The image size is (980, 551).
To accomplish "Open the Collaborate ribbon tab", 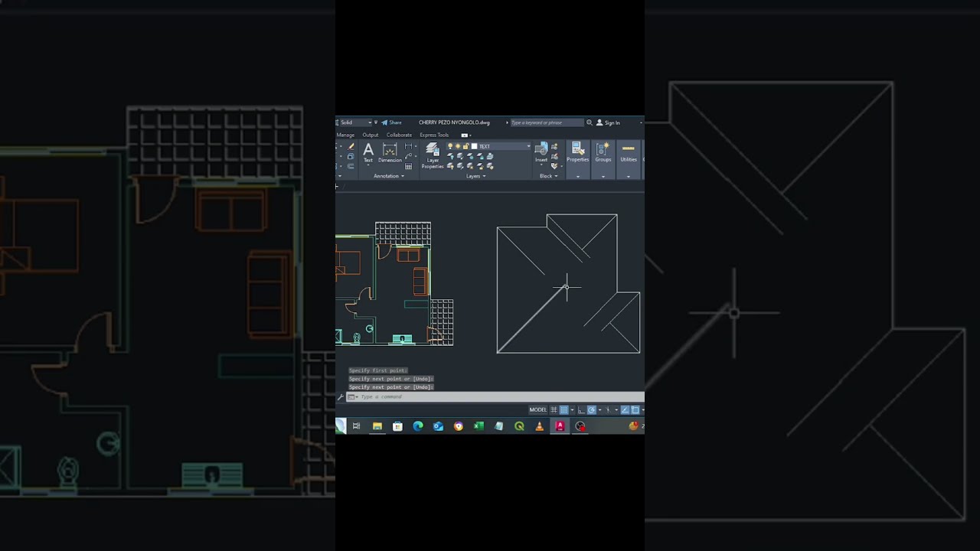I will 399,135.
